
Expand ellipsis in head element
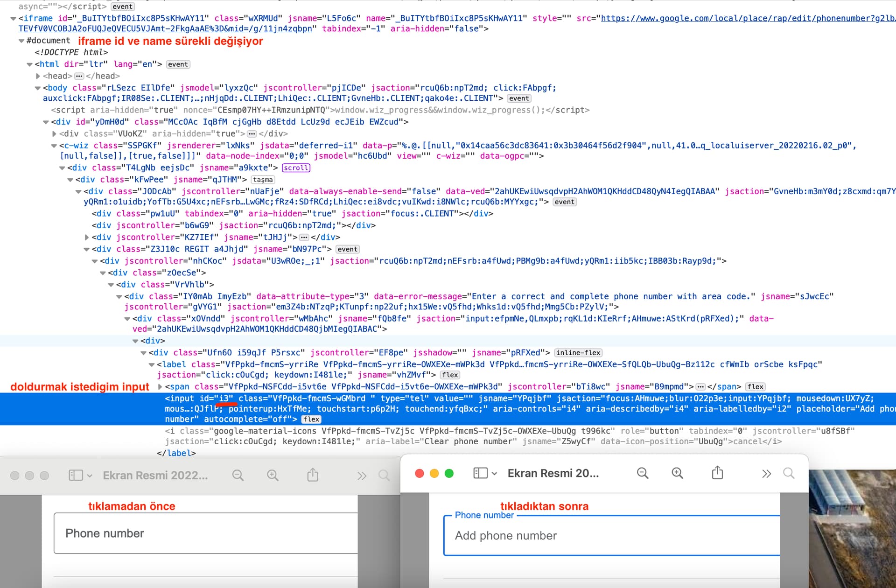tap(79, 76)
